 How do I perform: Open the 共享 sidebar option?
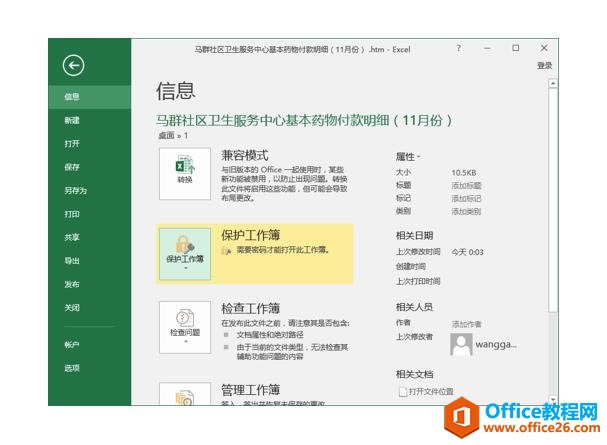pyautogui.click(x=72, y=237)
